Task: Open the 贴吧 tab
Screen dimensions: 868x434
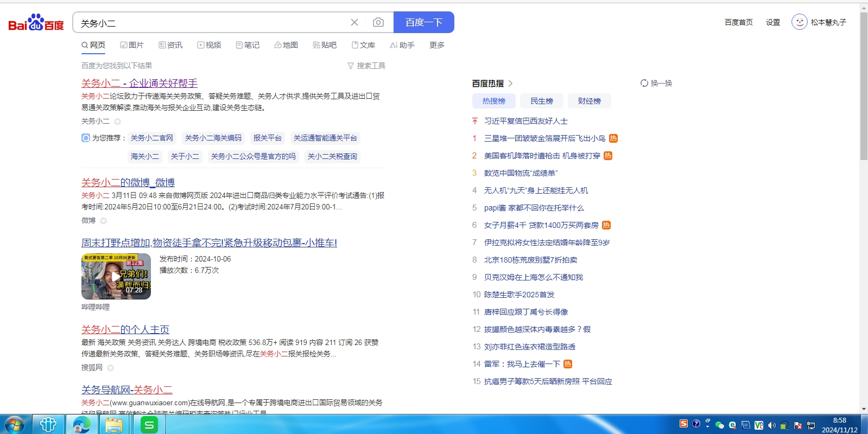Action: click(325, 45)
